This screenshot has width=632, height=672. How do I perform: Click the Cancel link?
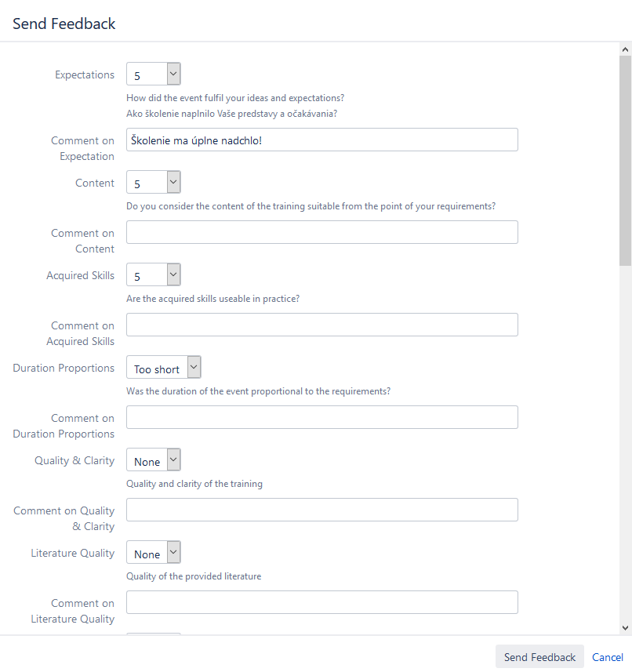coord(608,656)
